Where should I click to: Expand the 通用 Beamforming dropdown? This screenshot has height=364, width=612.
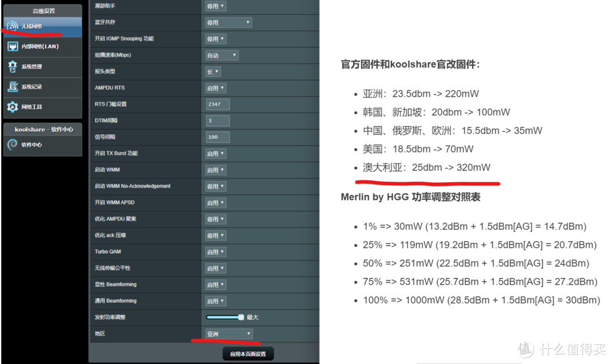[x=216, y=301]
